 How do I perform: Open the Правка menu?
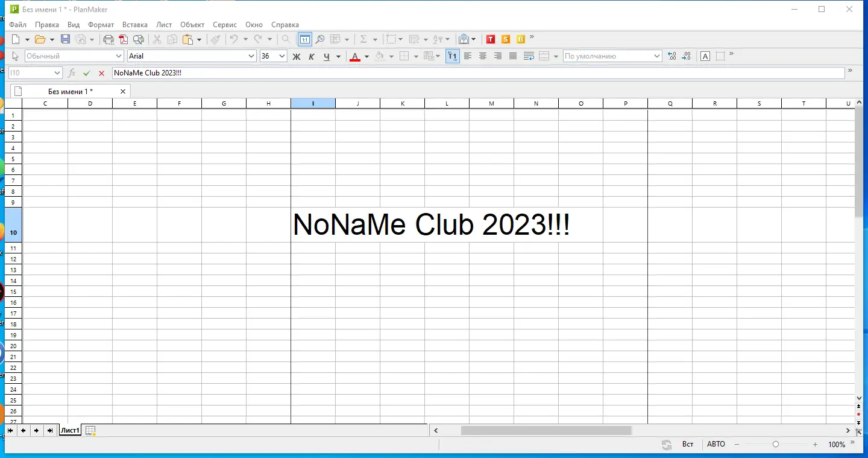coord(47,25)
